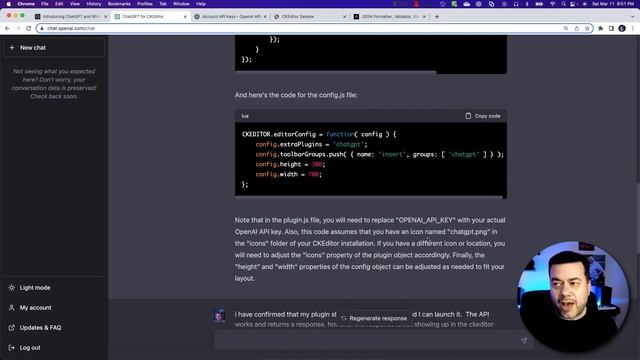
Task: Close the ChatGPT for CKEditor tab
Action: 185,17
